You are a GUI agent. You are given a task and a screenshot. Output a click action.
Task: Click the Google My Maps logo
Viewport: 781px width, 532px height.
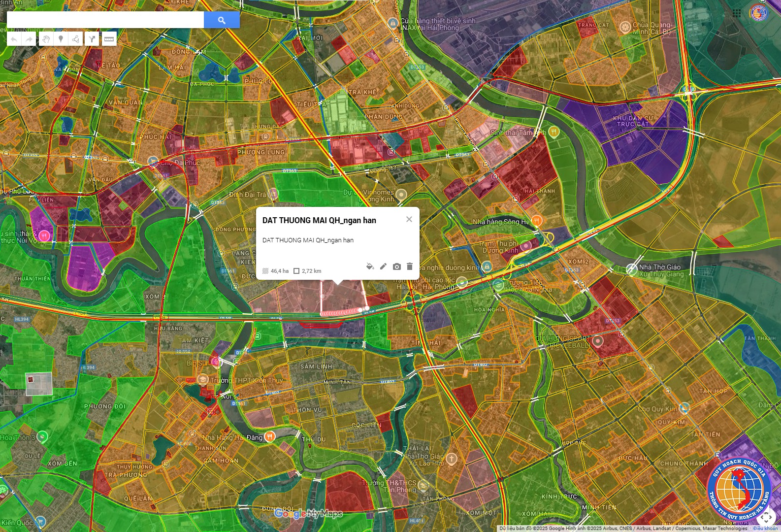308,514
